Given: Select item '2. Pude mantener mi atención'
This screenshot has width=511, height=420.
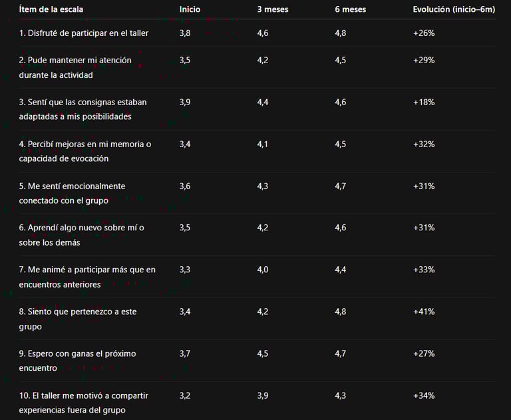Looking at the screenshot, I should tap(75, 67).
